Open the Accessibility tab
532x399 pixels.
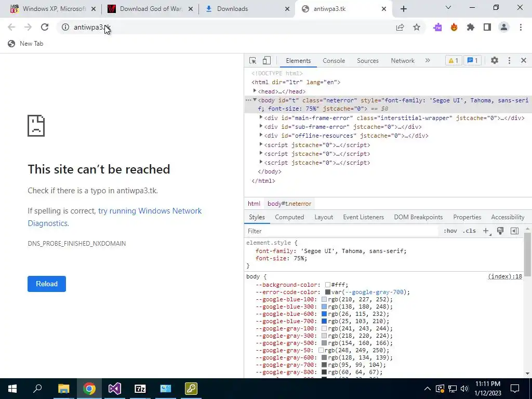[x=508, y=217]
